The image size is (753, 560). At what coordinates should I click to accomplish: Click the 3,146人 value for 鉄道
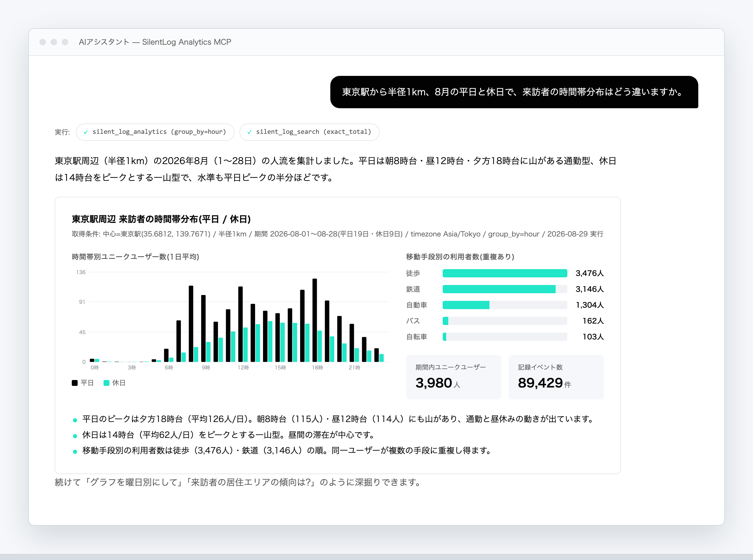pos(589,289)
